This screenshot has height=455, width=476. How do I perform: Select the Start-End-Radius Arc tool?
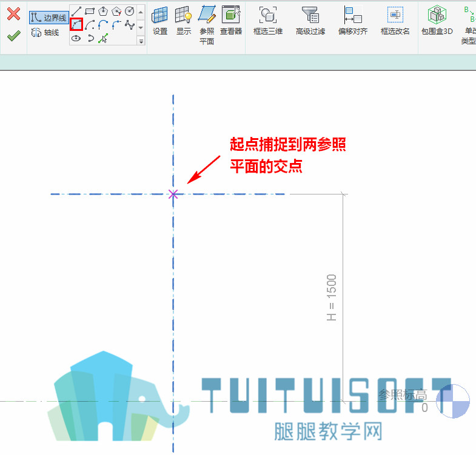tap(76, 25)
